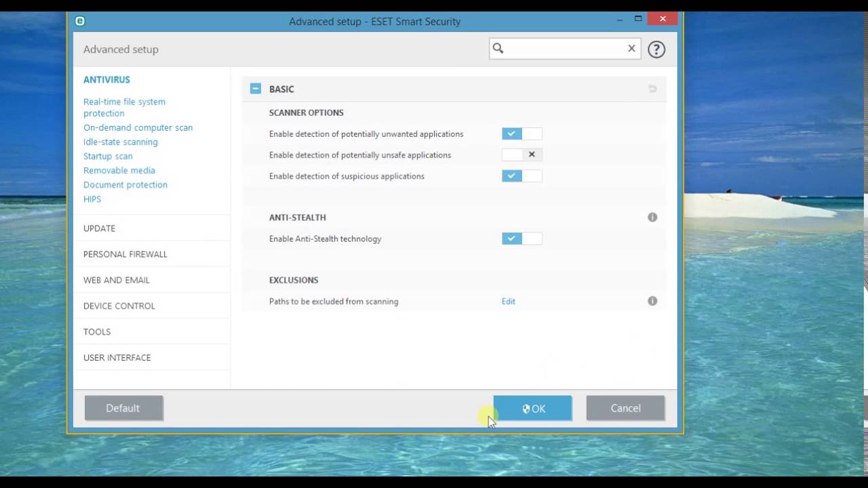The height and width of the screenshot is (488, 868).
Task: Open Document protection settings
Action: click(x=125, y=184)
